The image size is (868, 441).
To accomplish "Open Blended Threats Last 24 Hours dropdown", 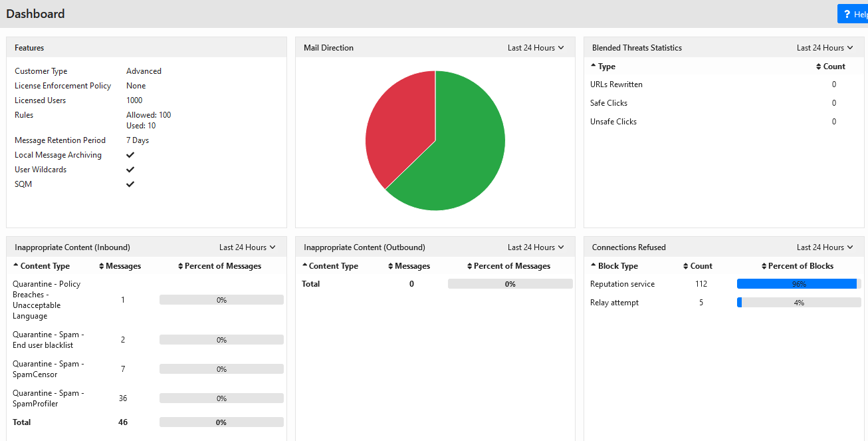I will [x=825, y=48].
